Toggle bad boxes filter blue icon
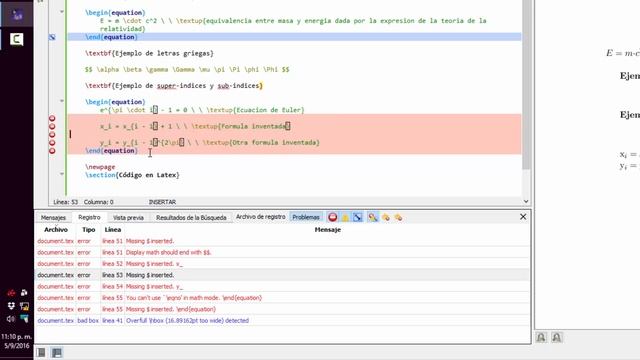640x360 pixels. (x=358, y=217)
